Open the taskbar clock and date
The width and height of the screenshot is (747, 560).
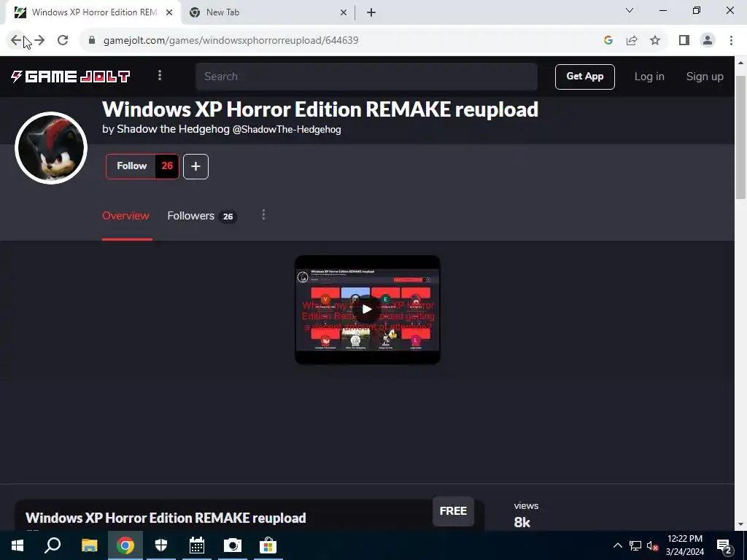[x=684, y=545]
